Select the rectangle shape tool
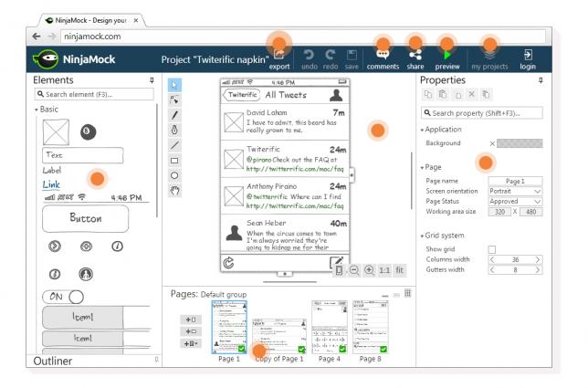This screenshot has width=588, height=388. pos(174,161)
